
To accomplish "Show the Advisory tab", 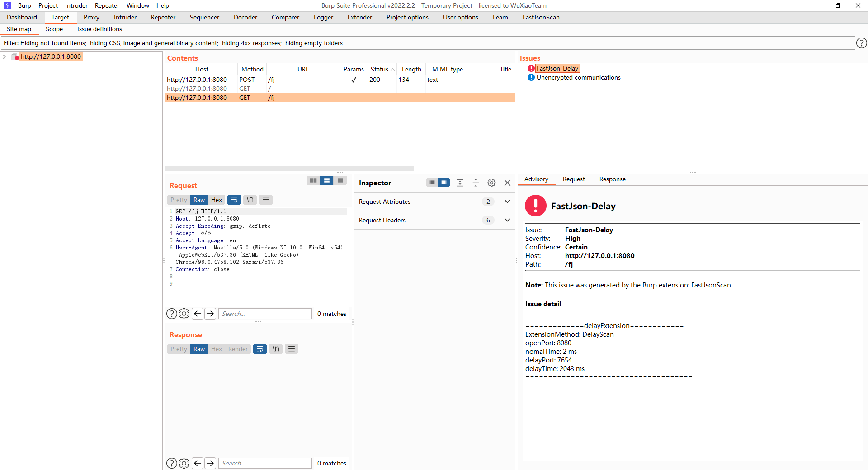I will tap(536, 179).
